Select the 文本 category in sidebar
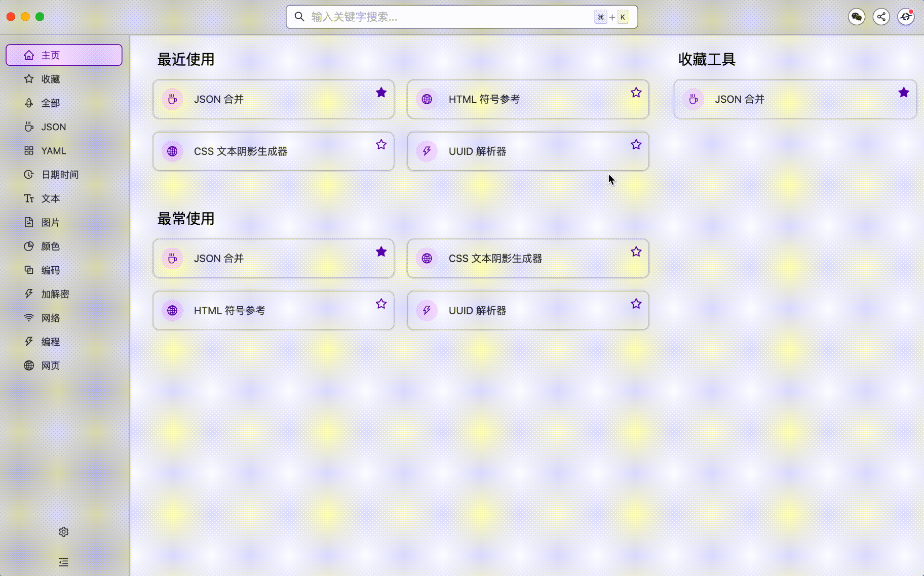The width and height of the screenshot is (924, 576). (64, 198)
